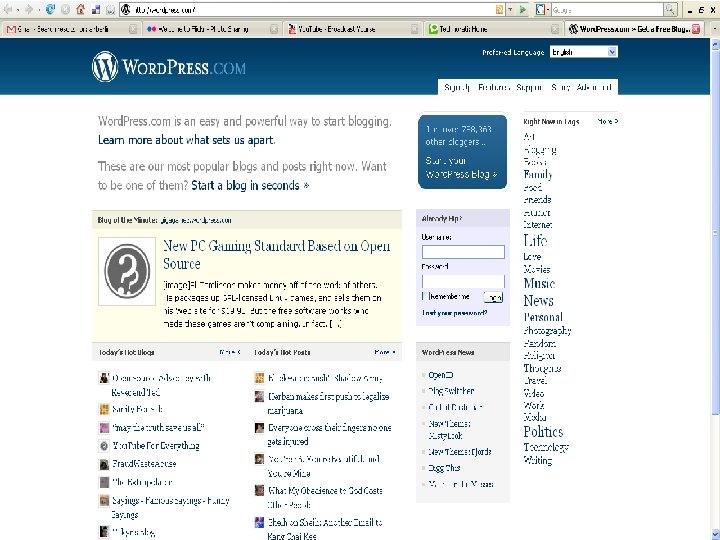Screen dimensions: 720x540
Task: Switch to the Gmail tab
Action: point(71,29)
